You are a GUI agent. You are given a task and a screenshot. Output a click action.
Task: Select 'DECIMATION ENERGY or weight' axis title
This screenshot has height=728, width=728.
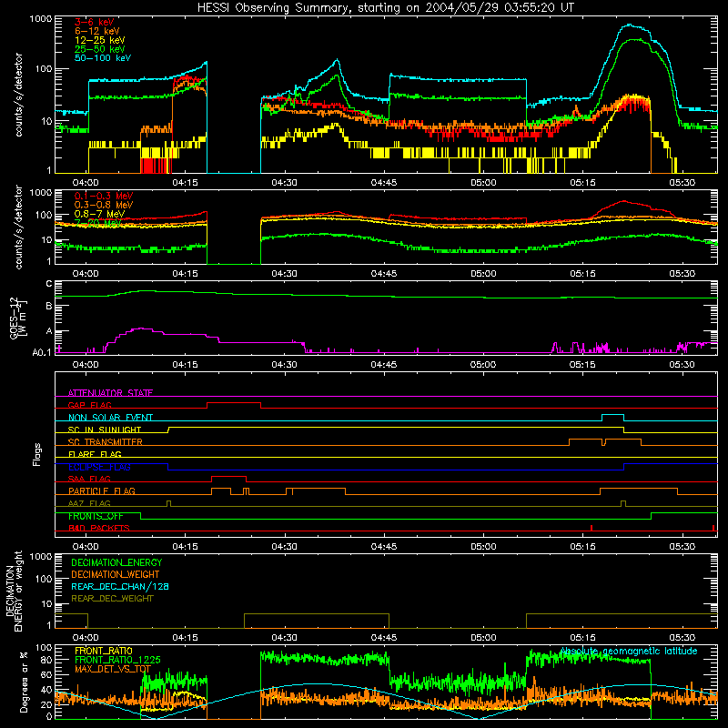[x=14, y=591]
